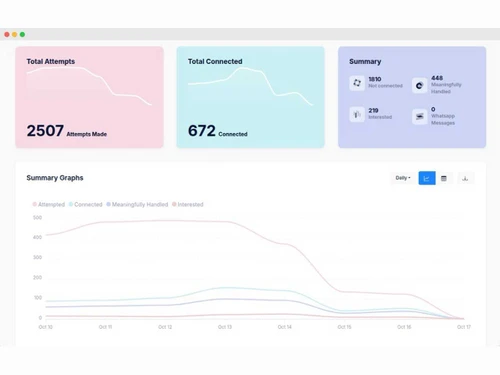
Task: Click the Not connected refresh icon
Action: [x=357, y=83]
